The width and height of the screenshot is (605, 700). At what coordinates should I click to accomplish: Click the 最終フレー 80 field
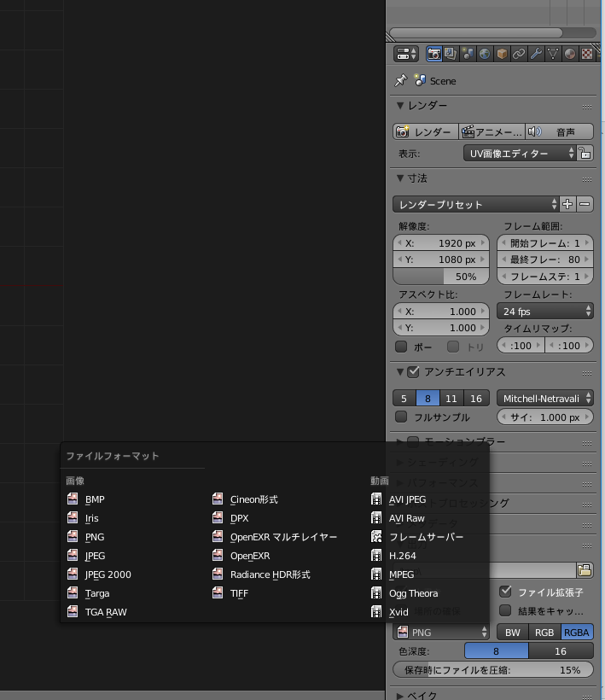pyautogui.click(x=544, y=260)
